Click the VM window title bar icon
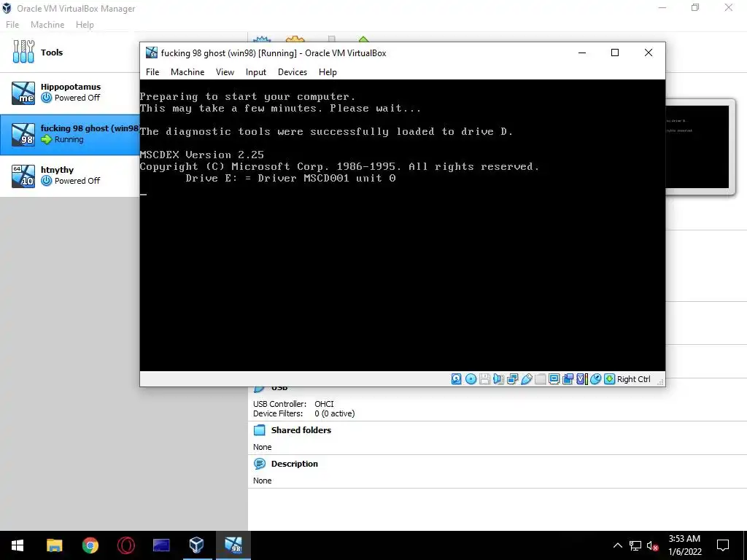This screenshot has width=747, height=560. 152,52
